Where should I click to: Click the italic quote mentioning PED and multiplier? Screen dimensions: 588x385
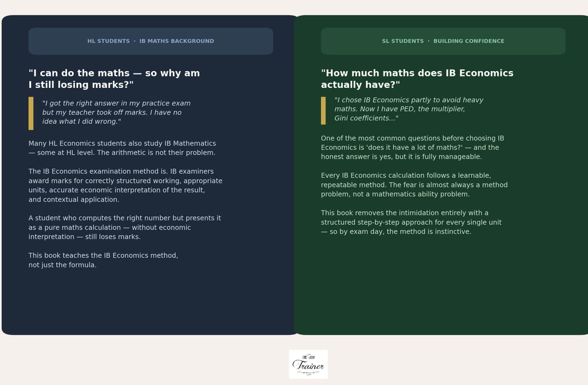(x=408, y=109)
